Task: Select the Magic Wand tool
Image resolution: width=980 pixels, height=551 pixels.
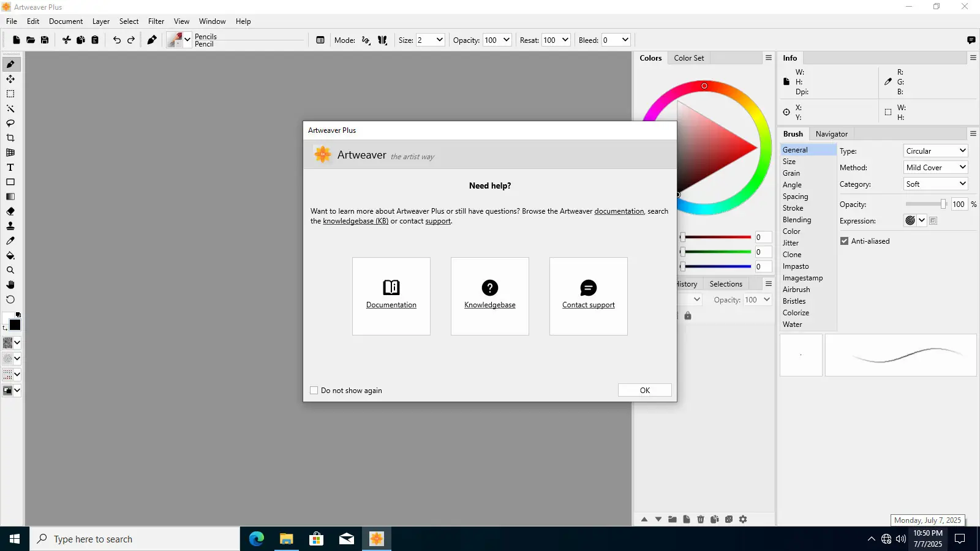Action: [10, 108]
